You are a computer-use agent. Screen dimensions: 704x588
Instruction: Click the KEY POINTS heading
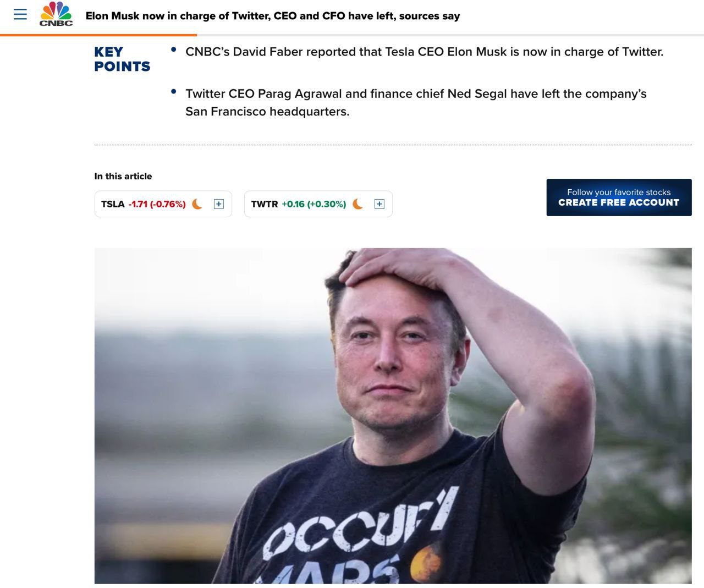click(122, 59)
